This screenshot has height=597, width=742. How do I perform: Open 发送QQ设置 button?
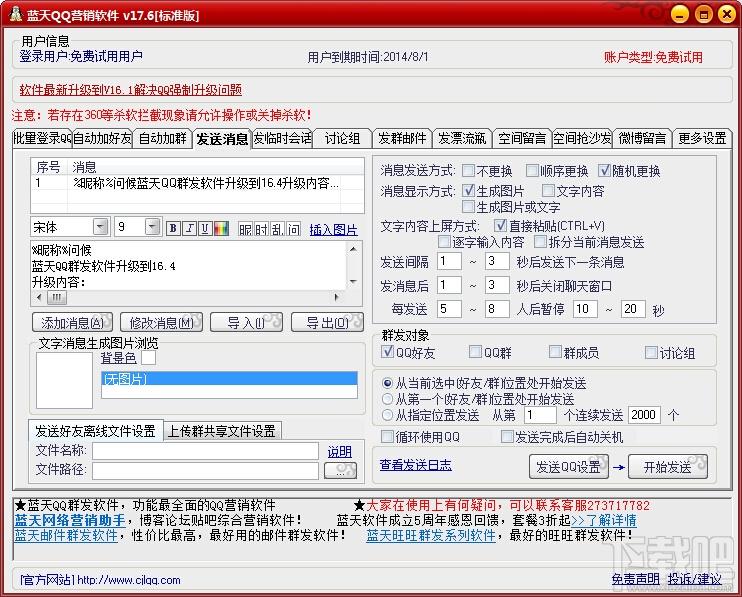pyautogui.click(x=569, y=467)
